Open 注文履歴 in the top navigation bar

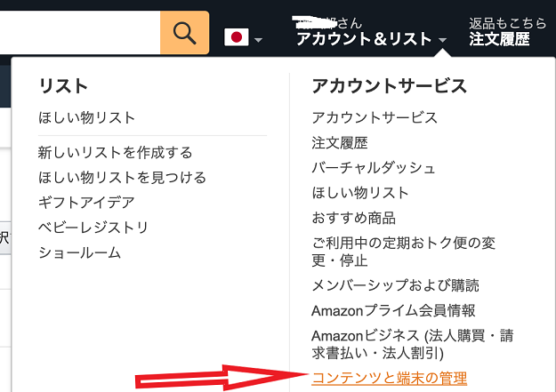point(499,39)
